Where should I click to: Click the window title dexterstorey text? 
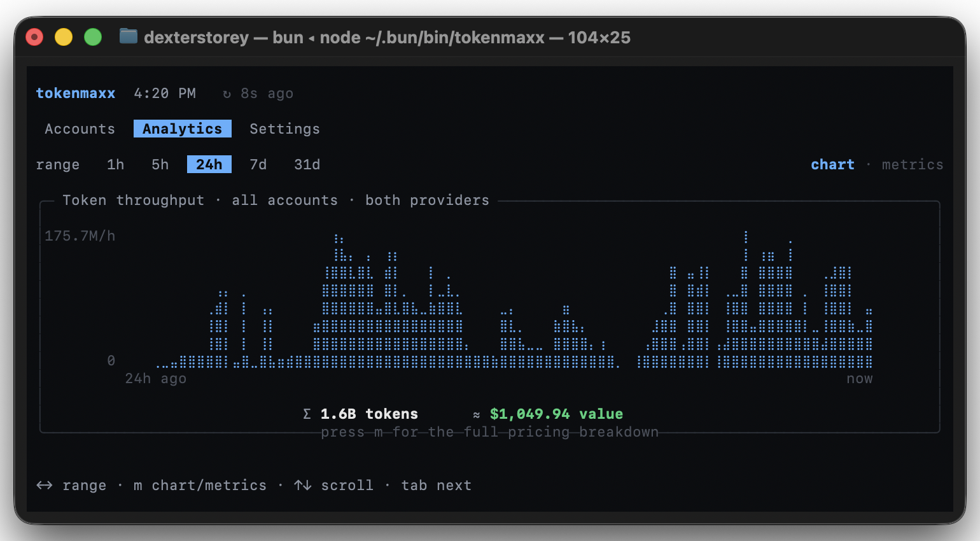pos(196,38)
